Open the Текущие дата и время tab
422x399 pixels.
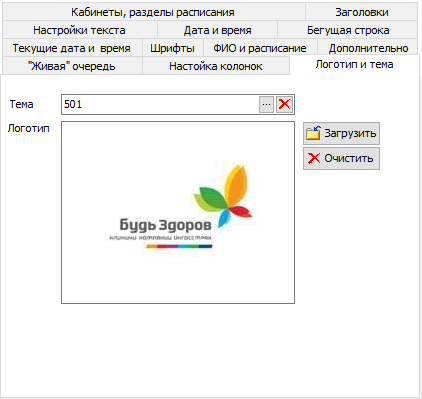pos(72,48)
